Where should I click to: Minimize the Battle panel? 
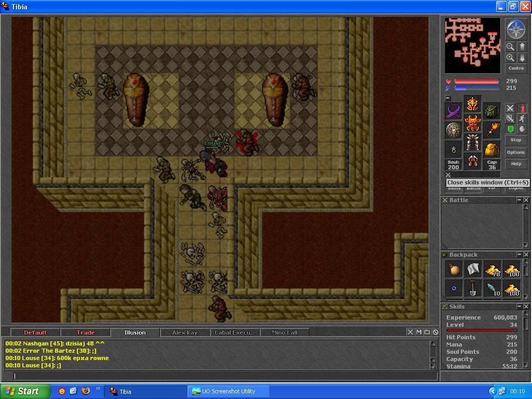tap(519, 200)
